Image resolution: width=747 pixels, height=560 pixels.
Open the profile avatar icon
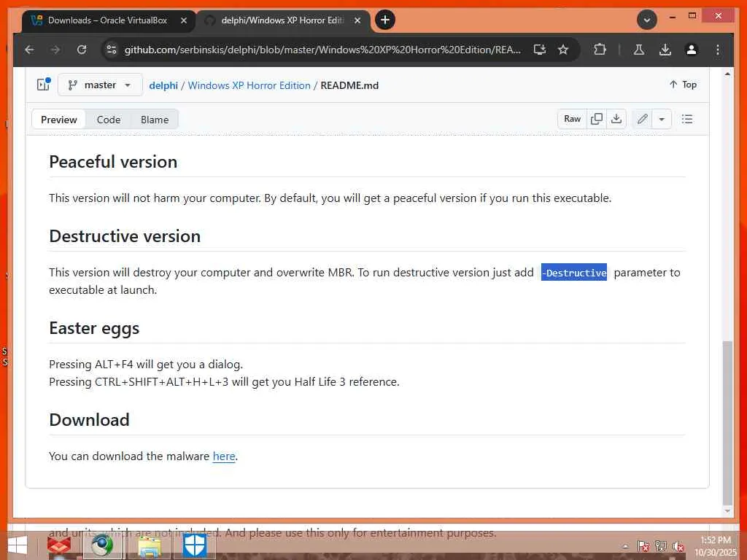(x=692, y=50)
